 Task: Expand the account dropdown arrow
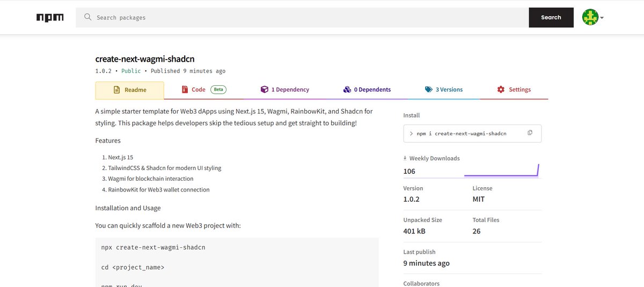[x=602, y=18]
